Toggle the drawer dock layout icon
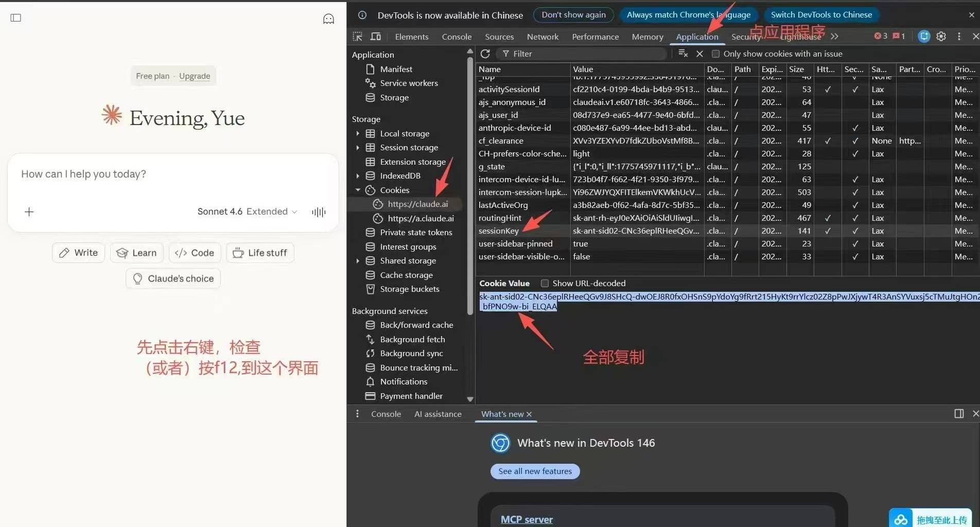980x527 pixels. coord(959,414)
